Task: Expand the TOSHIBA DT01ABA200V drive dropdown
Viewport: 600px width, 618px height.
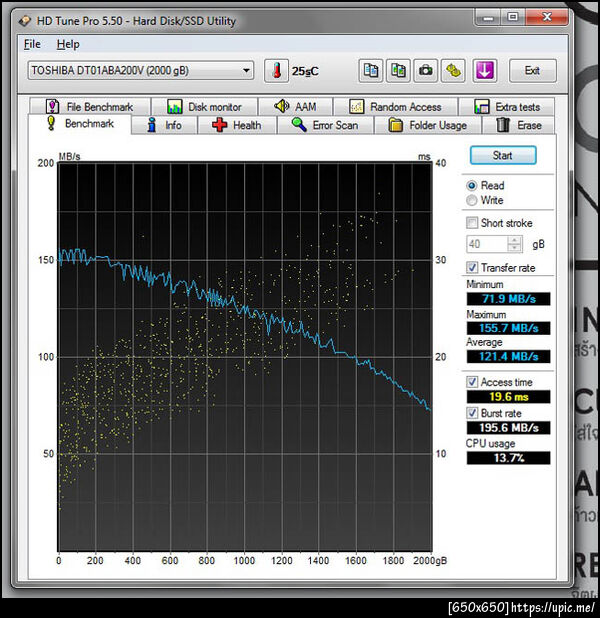Action: tap(246, 71)
